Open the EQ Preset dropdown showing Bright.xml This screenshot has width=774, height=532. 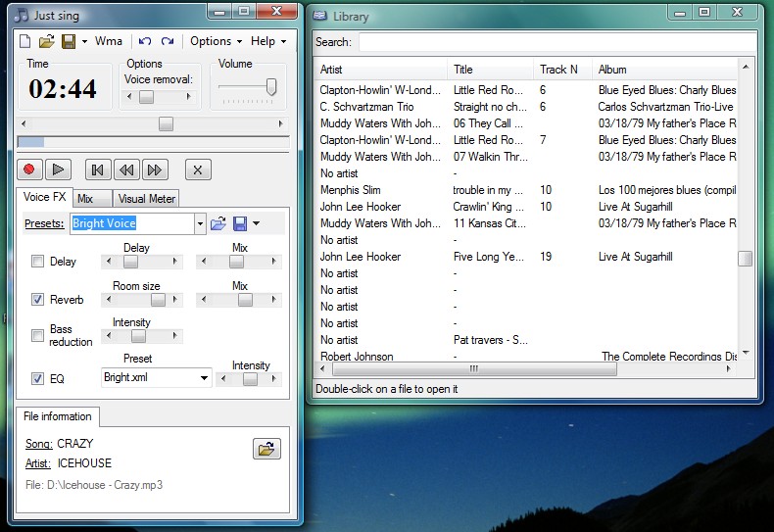(204, 377)
